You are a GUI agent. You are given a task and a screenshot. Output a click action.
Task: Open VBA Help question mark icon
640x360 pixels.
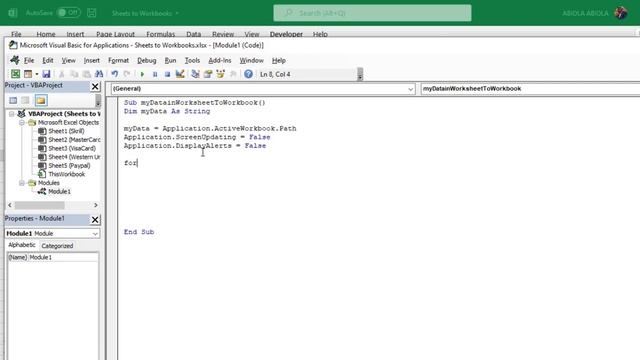[248, 74]
